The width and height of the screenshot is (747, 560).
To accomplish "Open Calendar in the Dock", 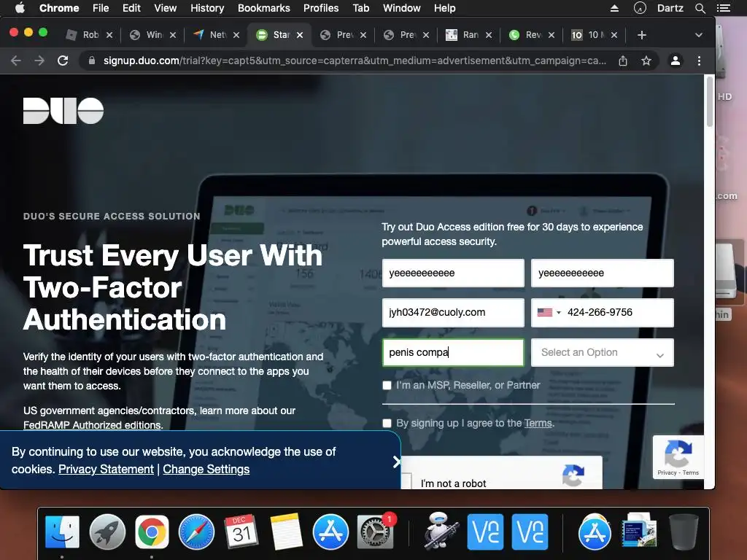I will pos(241,532).
